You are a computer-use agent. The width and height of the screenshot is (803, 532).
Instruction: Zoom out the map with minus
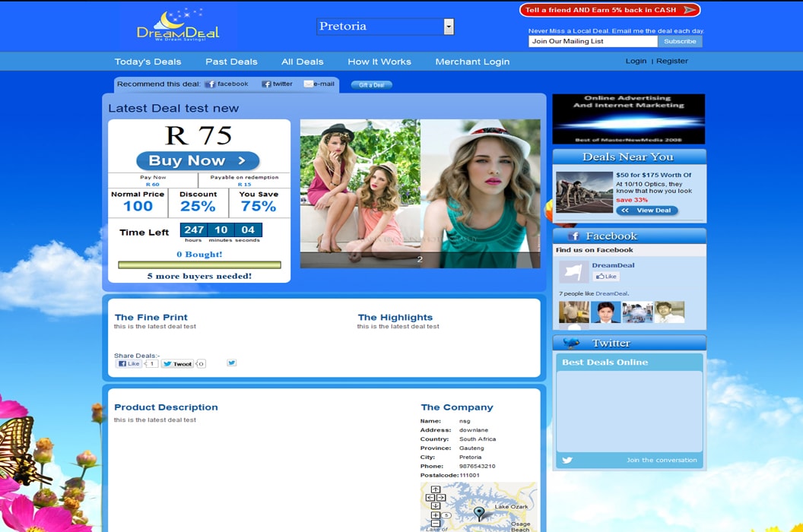(x=435, y=524)
